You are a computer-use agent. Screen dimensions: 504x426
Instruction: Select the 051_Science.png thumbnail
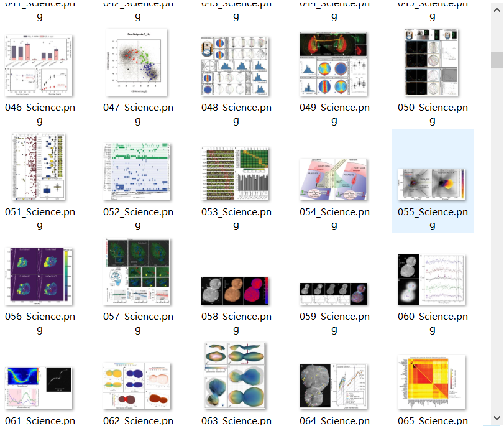click(x=39, y=167)
